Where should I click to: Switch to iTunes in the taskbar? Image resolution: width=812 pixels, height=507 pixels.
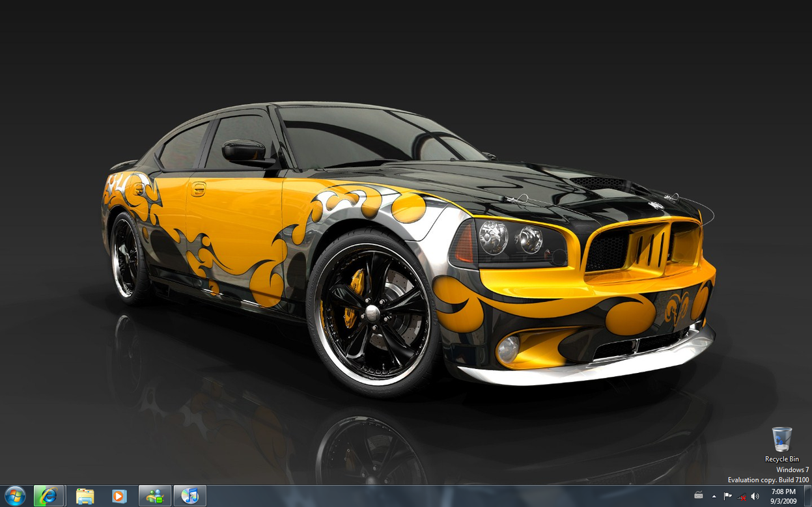190,496
